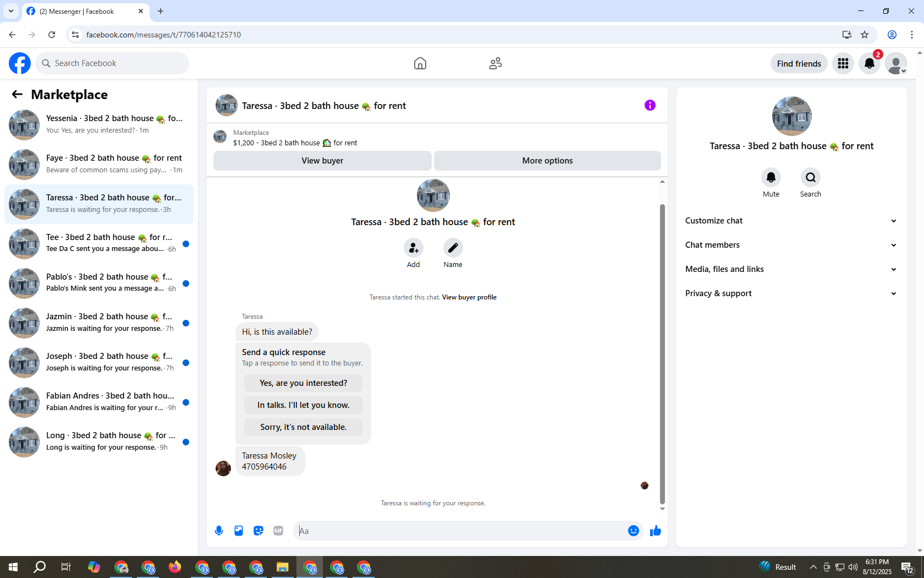Bookmark this page with the star icon
The image size is (924, 578).
pyautogui.click(x=865, y=35)
